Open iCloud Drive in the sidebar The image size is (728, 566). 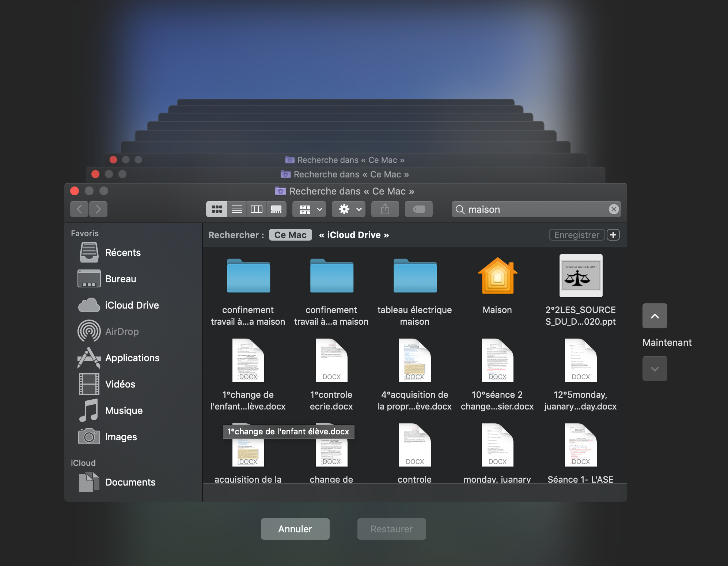[x=132, y=305]
